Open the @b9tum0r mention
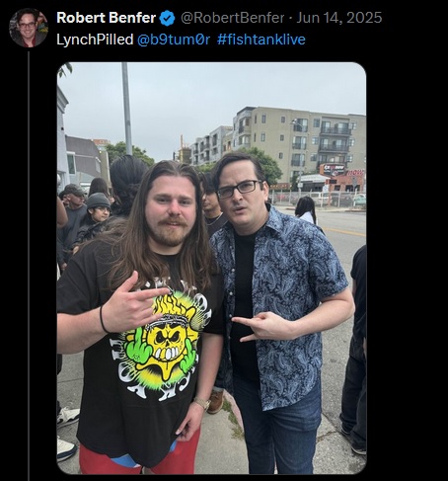Image resolution: width=448 pixels, height=481 pixels. tap(174, 40)
